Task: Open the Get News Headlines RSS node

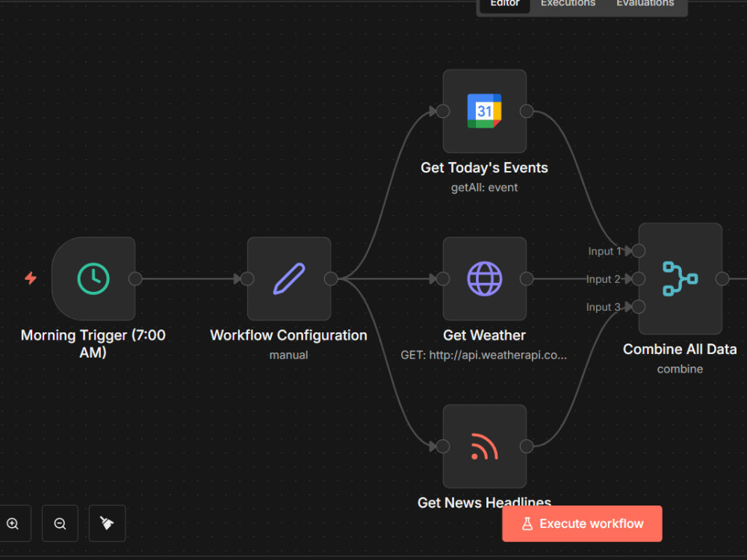Action: pyautogui.click(x=485, y=447)
